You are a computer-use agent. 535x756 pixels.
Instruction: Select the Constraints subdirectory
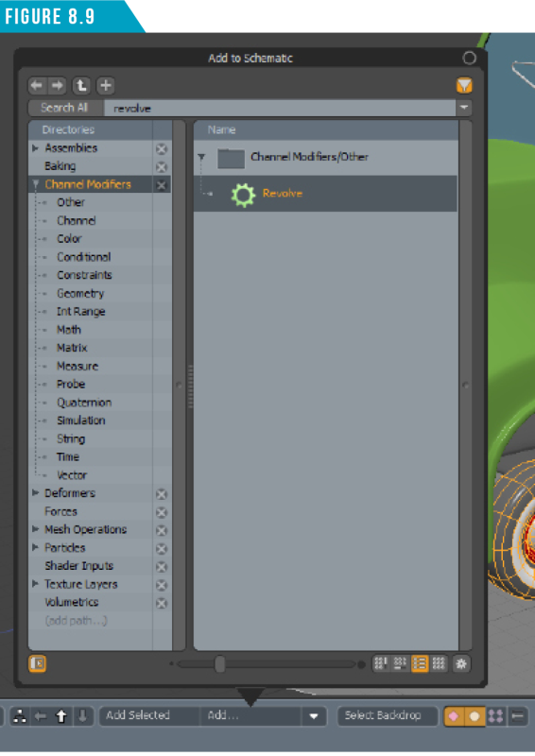[x=84, y=275]
